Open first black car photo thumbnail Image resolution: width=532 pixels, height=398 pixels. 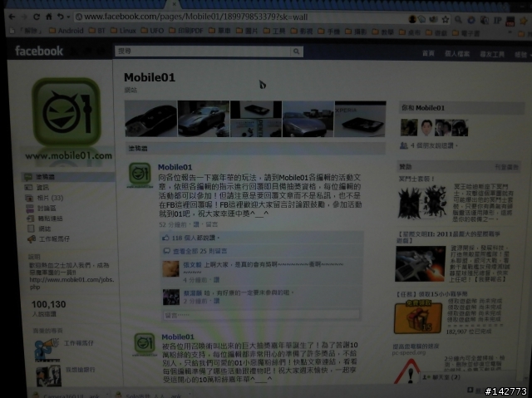pyautogui.click(x=150, y=119)
